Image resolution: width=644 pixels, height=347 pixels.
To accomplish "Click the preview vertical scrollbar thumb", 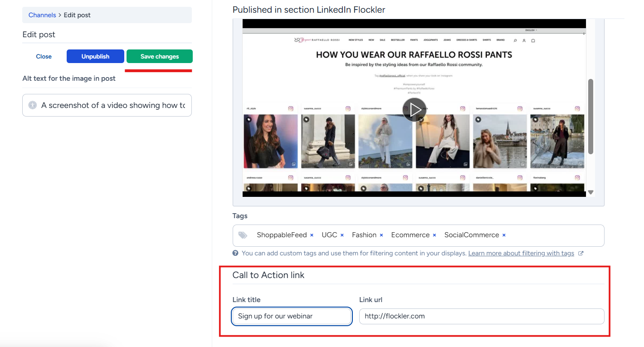I will 590,117.
